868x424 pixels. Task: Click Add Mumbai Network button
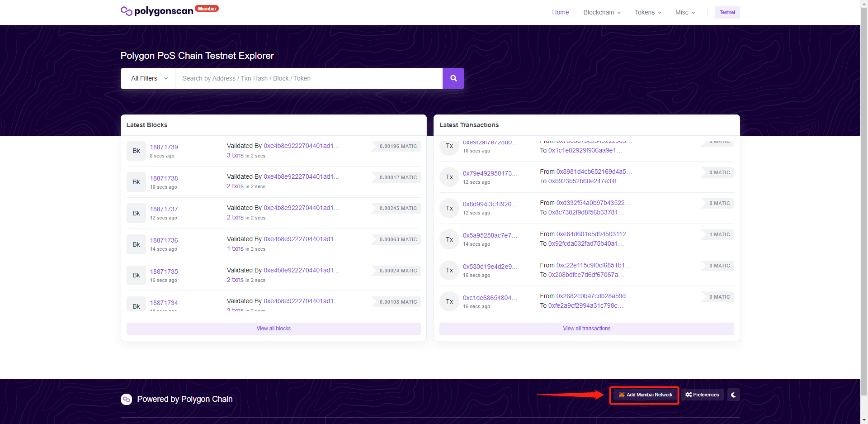pyautogui.click(x=645, y=395)
